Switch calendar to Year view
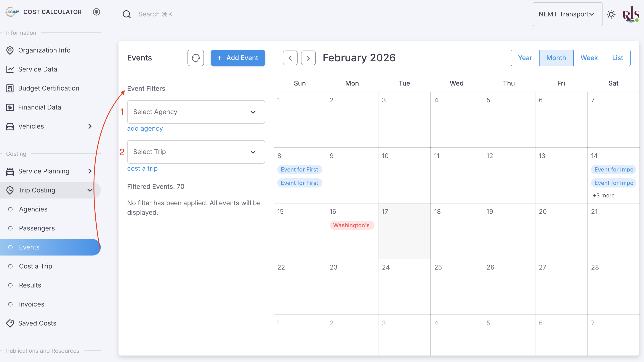Image resolution: width=644 pixels, height=362 pixels. (x=525, y=58)
